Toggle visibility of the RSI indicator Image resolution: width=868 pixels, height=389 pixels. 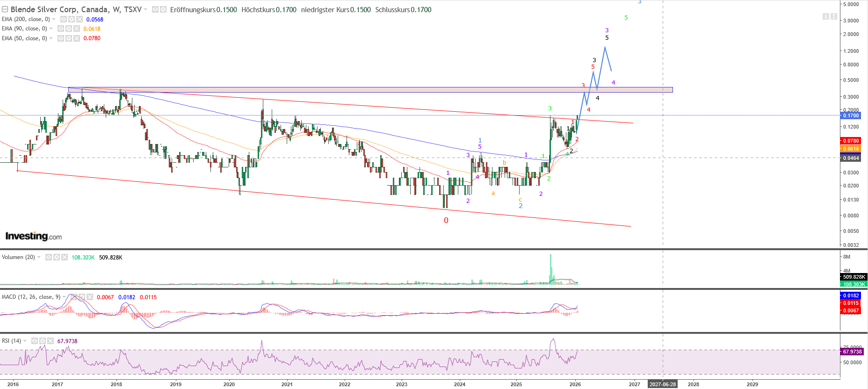click(35, 341)
